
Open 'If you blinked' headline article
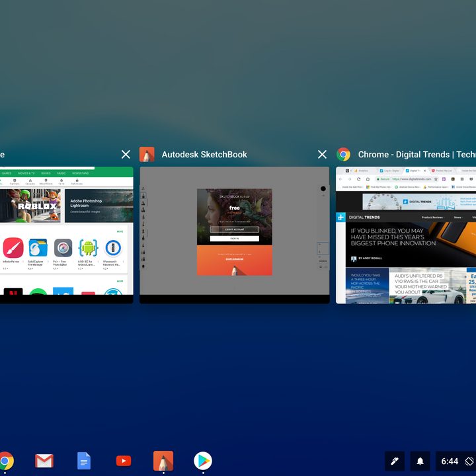[393, 237]
